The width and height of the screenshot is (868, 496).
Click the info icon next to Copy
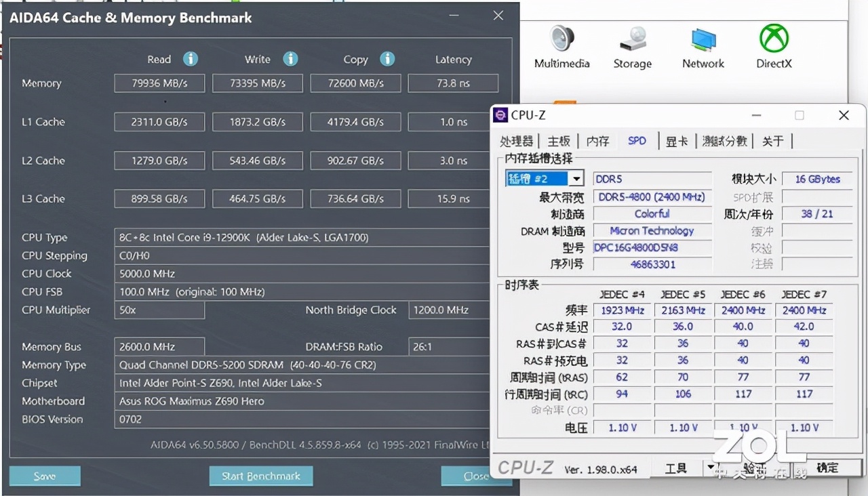(388, 59)
